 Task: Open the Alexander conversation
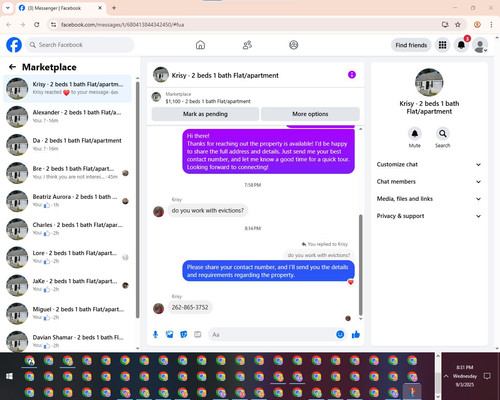click(x=68, y=116)
